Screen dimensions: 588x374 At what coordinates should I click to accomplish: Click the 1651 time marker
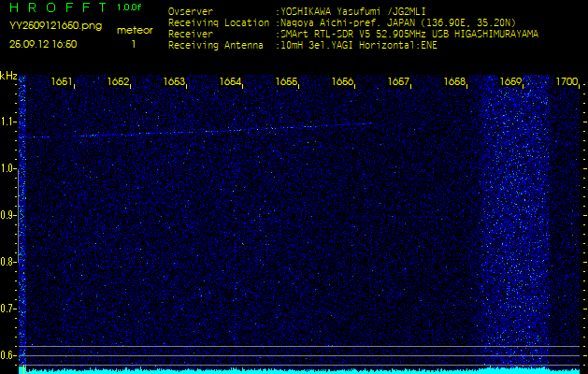pyautogui.click(x=62, y=82)
